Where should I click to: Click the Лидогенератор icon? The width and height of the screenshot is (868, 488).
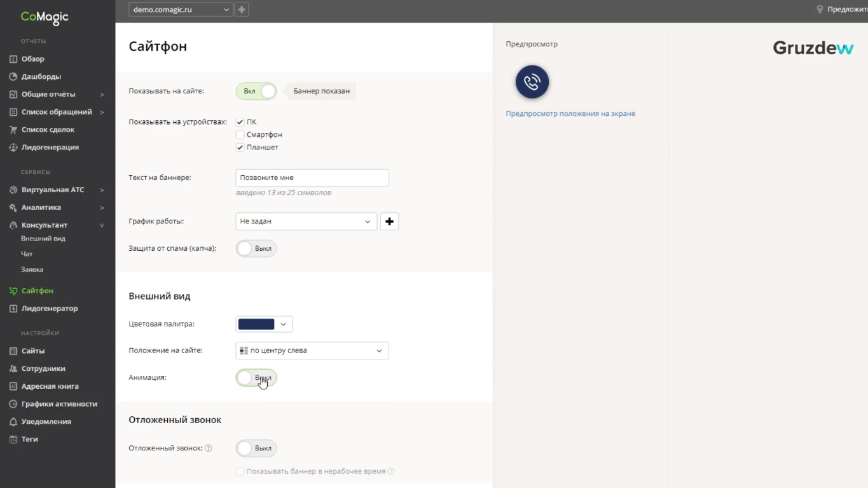pos(13,309)
